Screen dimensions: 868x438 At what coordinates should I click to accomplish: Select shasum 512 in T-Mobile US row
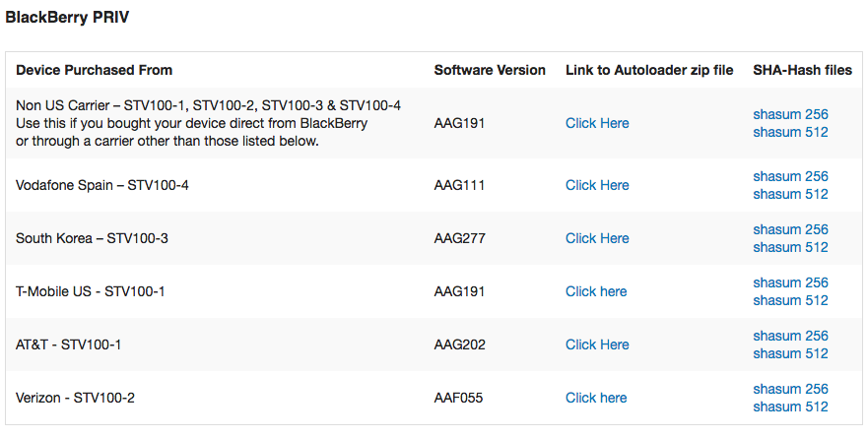pos(790,300)
